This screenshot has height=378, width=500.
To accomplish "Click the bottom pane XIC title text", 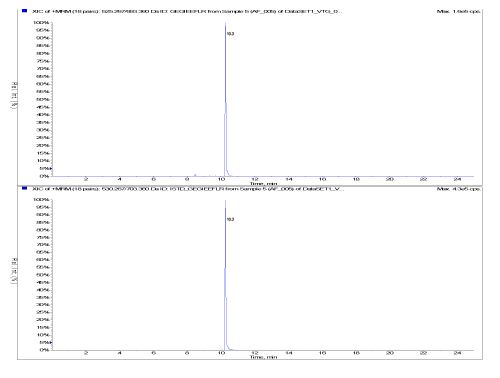I will [x=188, y=189].
